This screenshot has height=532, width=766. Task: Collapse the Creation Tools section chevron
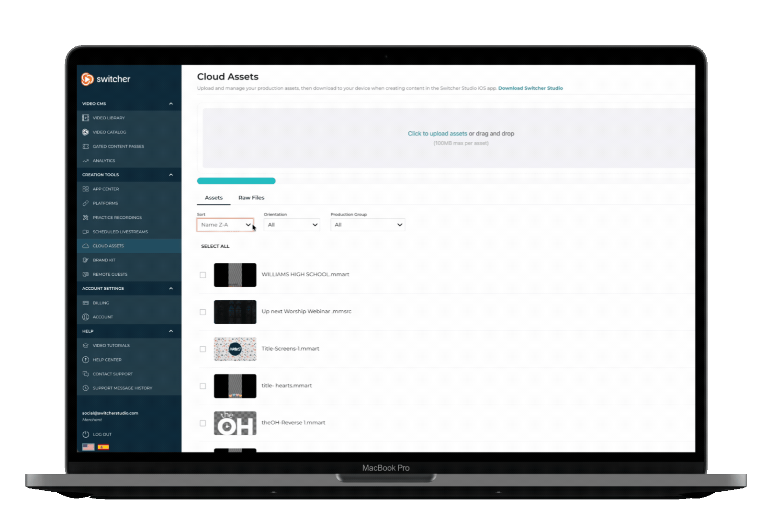pos(171,175)
